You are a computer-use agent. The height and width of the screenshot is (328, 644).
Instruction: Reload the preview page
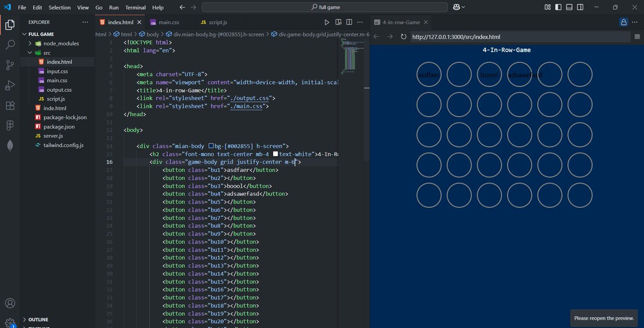click(404, 37)
